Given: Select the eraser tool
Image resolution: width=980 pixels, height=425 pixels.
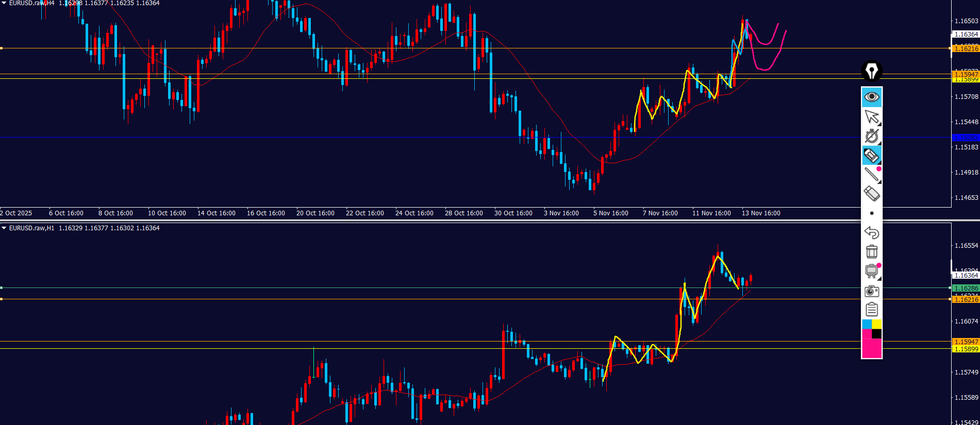Looking at the screenshot, I should click(x=872, y=194).
